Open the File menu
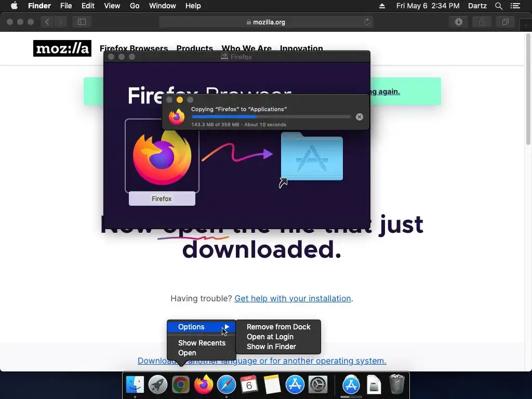Image resolution: width=532 pixels, height=399 pixels. point(66,6)
